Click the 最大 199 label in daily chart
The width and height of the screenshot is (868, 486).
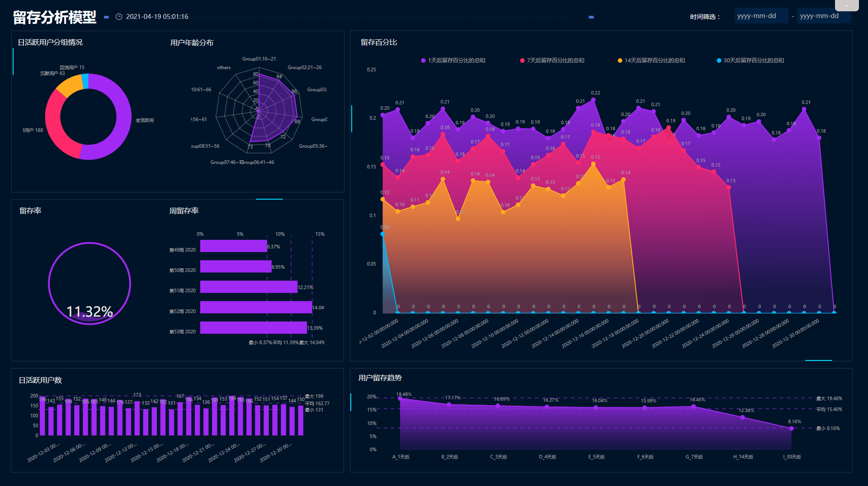314,397
